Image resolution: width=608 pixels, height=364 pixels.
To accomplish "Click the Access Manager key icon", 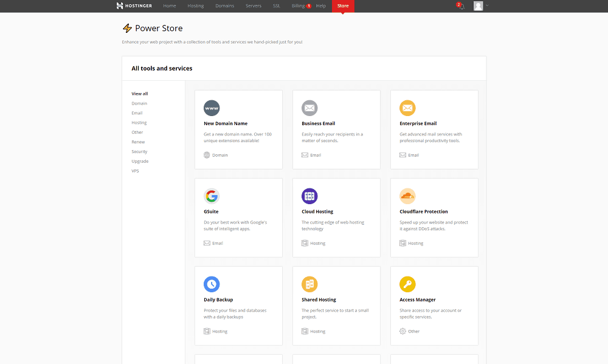I will 407,284.
